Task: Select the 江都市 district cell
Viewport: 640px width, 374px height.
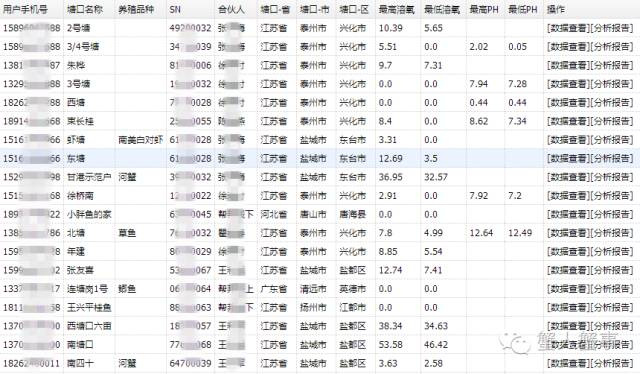Action: (x=353, y=307)
